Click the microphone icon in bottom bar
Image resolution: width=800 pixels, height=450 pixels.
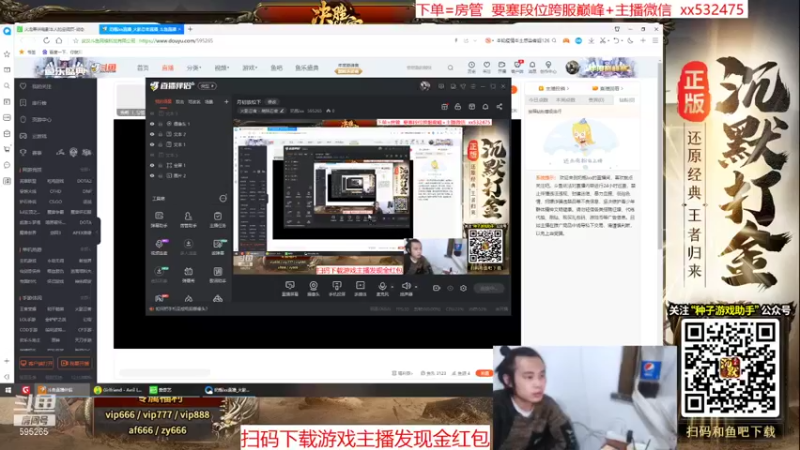(x=382, y=286)
